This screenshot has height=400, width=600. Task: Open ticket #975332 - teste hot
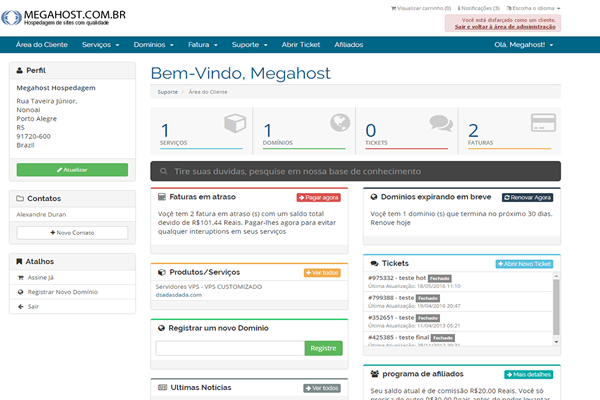pyautogui.click(x=397, y=278)
